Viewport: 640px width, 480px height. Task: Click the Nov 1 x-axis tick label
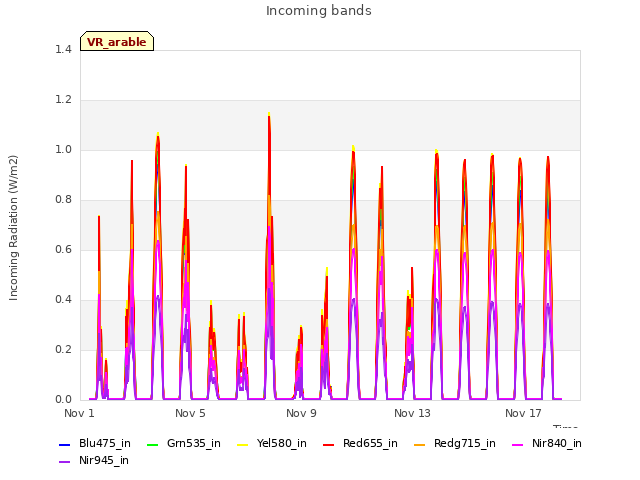click(x=79, y=413)
